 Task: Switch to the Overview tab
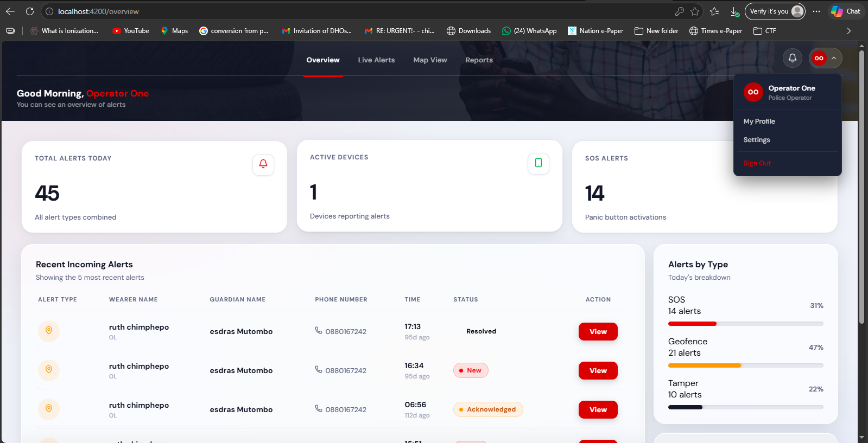pyautogui.click(x=323, y=60)
